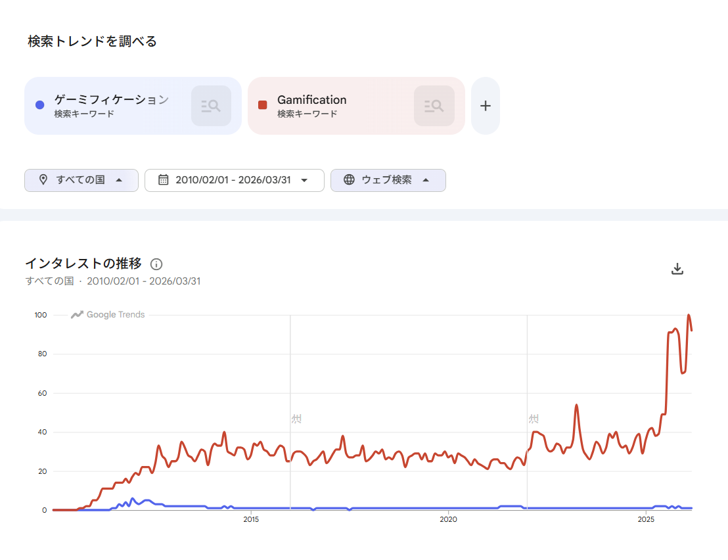Click the globe icon in ウェブ検索 filter
This screenshot has width=728, height=560.
tap(350, 180)
